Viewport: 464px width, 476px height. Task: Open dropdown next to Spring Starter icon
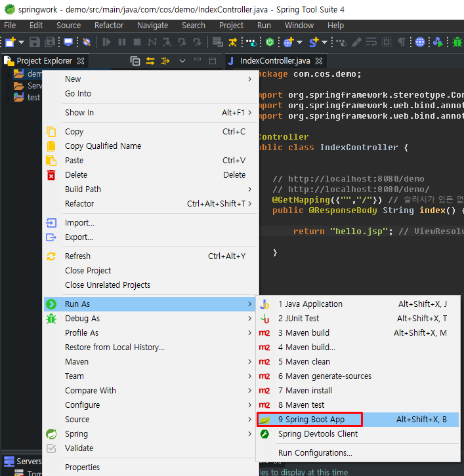324,42
